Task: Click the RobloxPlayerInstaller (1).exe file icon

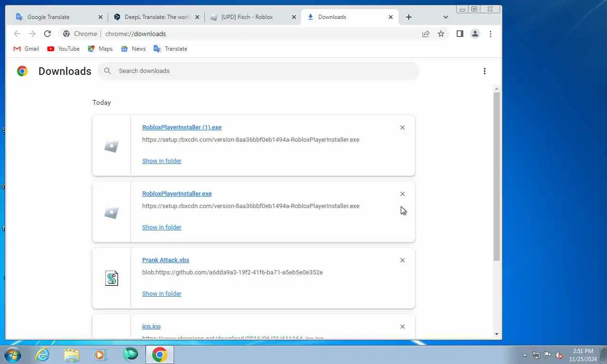Action: click(111, 146)
